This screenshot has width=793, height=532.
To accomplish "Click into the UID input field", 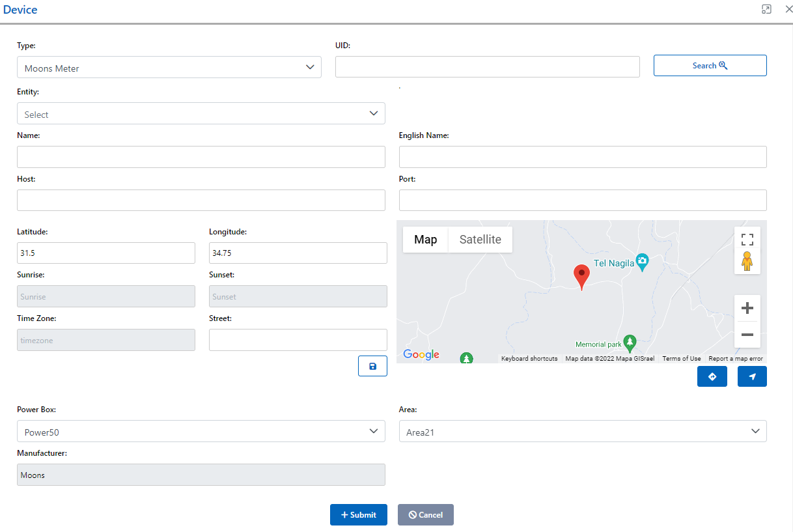I will (x=487, y=67).
